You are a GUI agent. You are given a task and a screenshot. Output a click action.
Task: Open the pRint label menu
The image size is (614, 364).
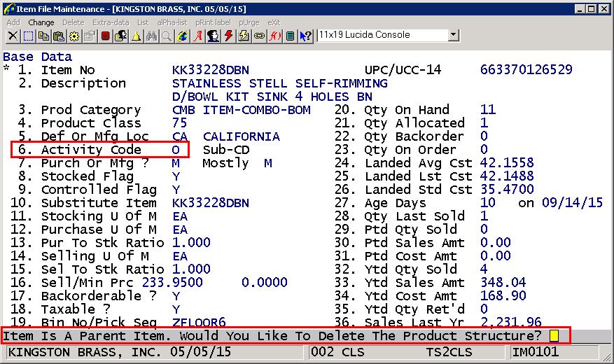(x=214, y=22)
